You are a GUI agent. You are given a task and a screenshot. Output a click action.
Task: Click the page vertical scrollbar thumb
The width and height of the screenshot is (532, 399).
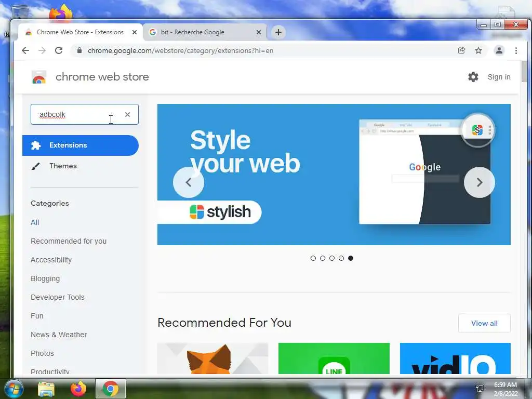coord(524,71)
